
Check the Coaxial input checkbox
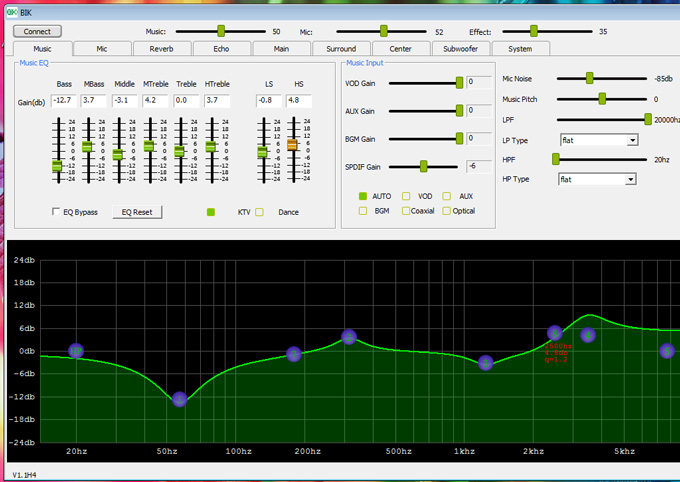coord(406,211)
